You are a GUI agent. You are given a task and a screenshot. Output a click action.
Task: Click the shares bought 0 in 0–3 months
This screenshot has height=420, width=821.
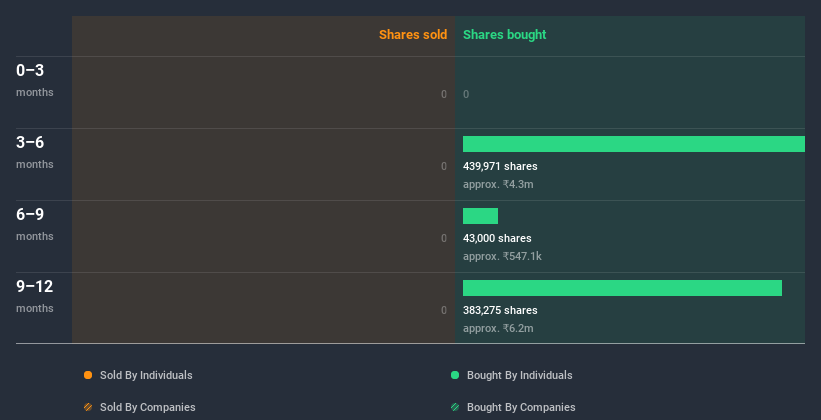(x=466, y=94)
